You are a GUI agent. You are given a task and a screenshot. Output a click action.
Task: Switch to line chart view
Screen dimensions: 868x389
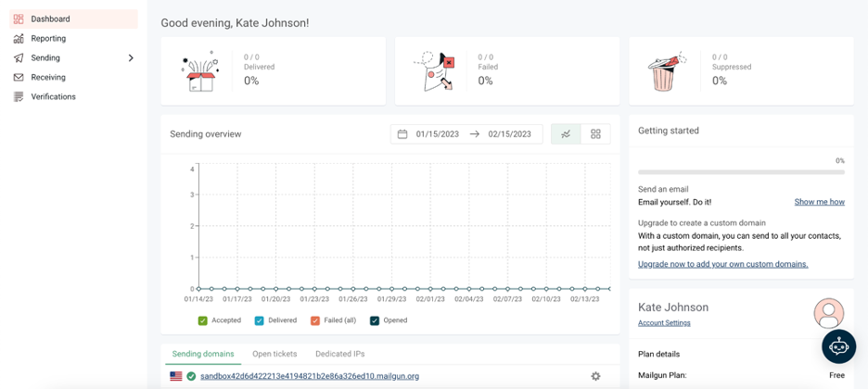coord(566,134)
